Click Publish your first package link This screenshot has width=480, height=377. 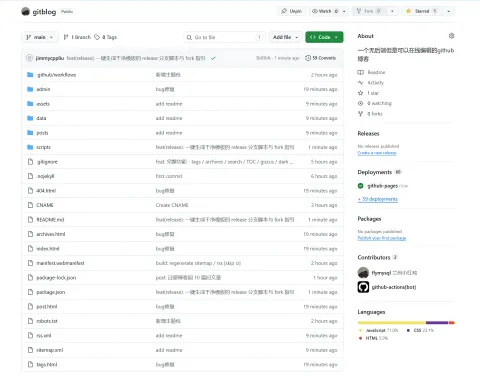(x=382, y=238)
